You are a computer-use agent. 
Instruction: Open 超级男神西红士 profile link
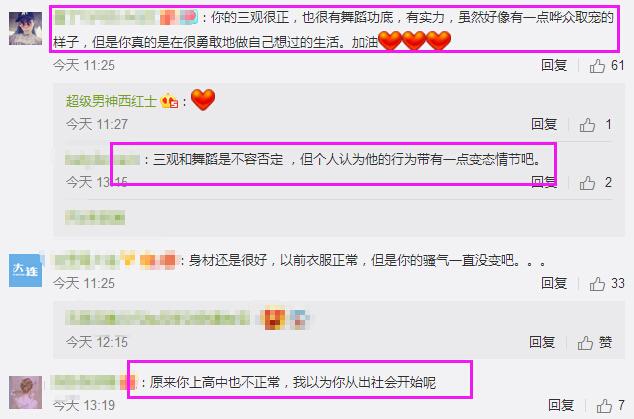tap(111, 101)
